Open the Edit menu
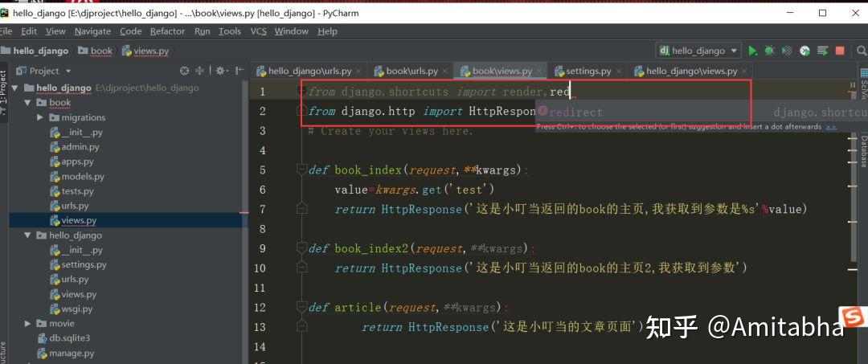This screenshot has width=868, height=364. click(29, 31)
